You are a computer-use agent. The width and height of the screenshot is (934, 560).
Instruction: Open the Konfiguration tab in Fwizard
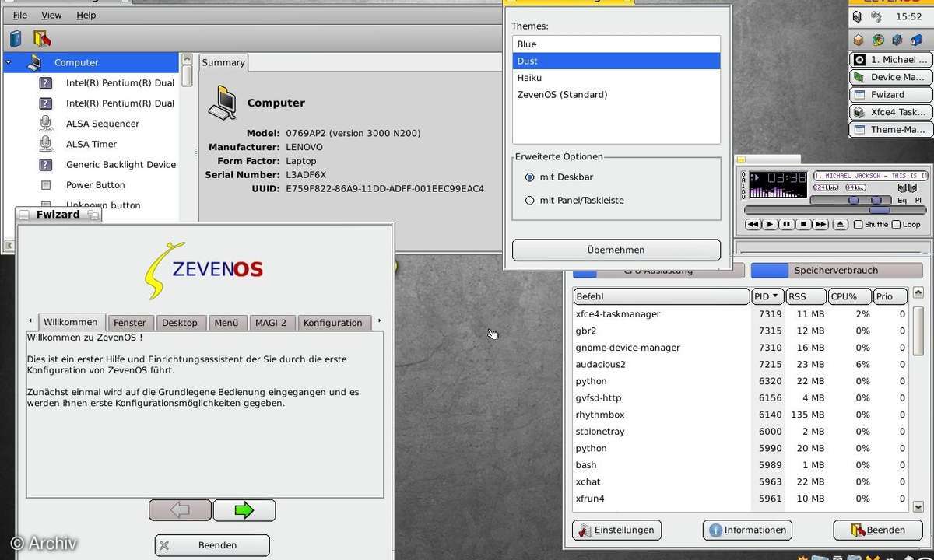pyautogui.click(x=333, y=322)
